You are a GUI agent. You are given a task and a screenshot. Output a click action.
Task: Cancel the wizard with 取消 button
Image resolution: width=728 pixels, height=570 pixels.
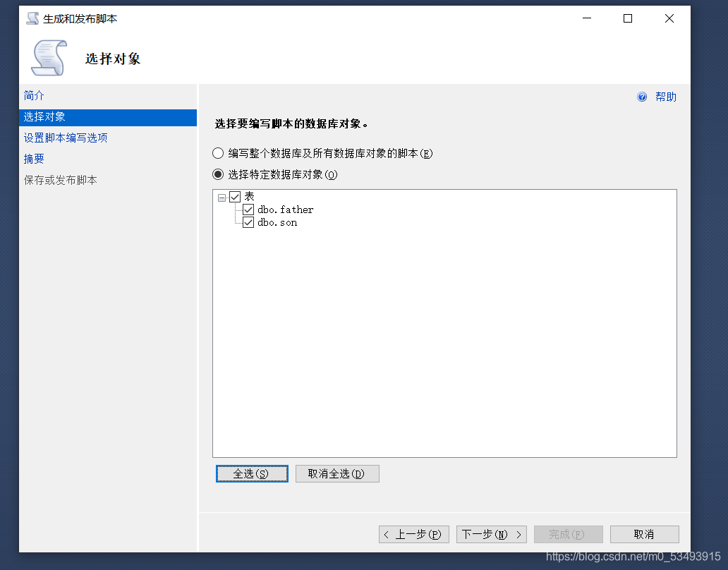coord(644,535)
